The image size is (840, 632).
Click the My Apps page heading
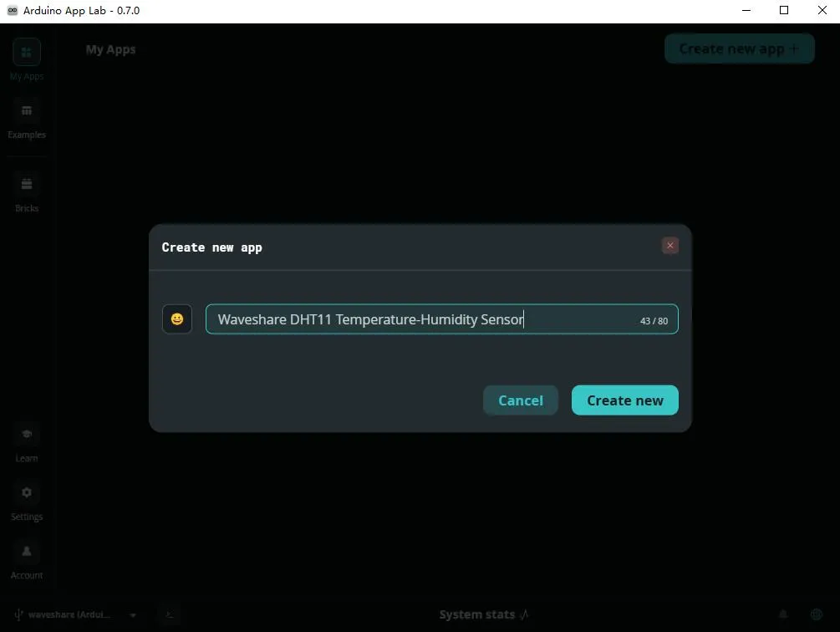point(110,49)
